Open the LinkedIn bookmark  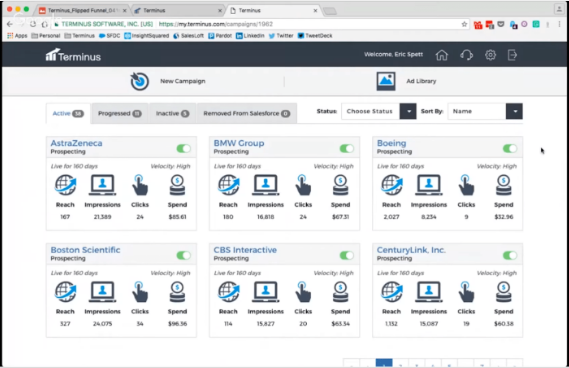[x=250, y=36]
